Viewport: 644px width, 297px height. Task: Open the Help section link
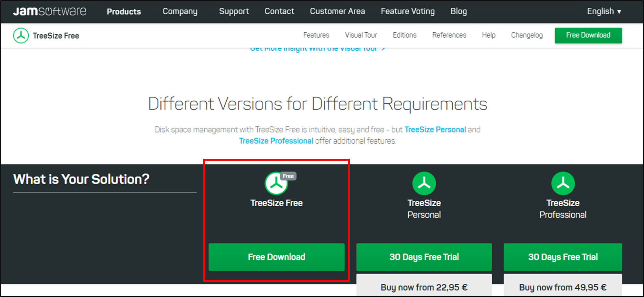click(489, 35)
